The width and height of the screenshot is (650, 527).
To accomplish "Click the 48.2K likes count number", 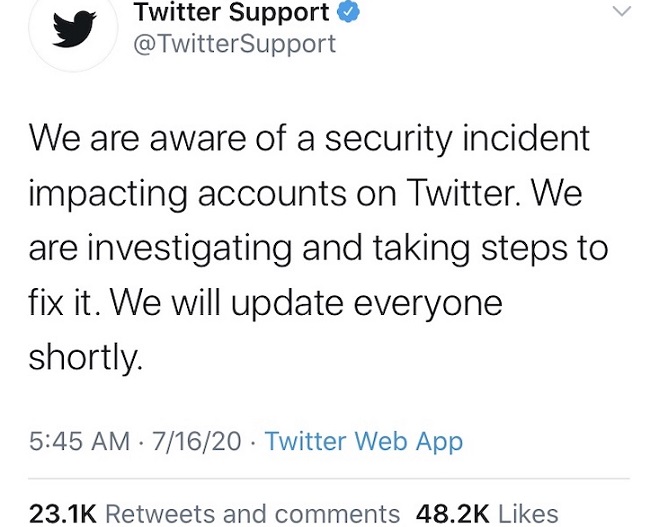I will (x=452, y=514).
